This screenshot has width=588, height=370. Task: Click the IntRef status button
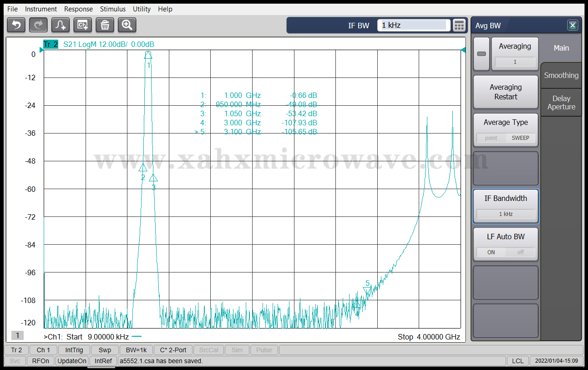[x=103, y=361]
